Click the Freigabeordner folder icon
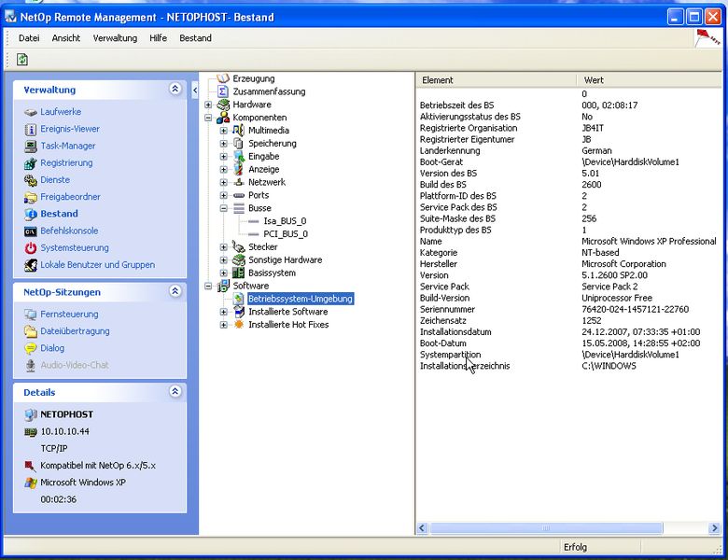Viewport: 728px width, 560px height. click(31, 197)
